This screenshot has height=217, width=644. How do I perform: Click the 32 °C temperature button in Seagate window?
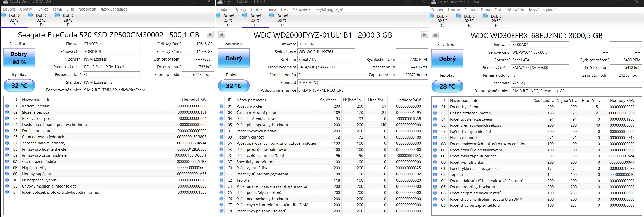click(x=19, y=86)
